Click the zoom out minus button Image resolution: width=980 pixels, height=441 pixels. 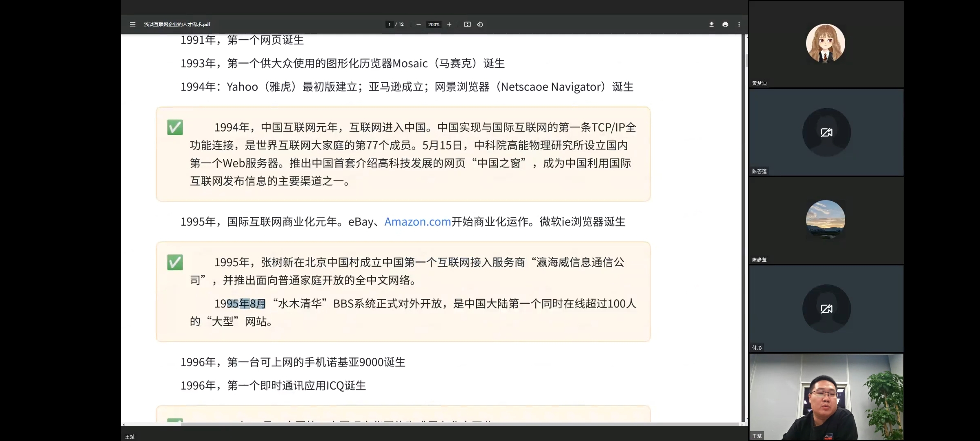click(419, 24)
